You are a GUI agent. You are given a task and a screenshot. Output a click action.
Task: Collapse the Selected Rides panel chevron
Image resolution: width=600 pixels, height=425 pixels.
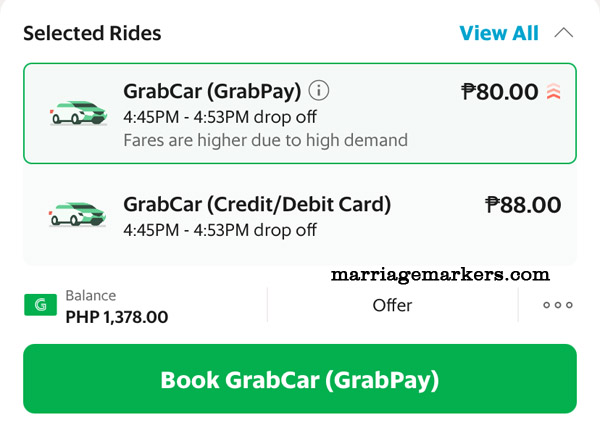(x=563, y=33)
